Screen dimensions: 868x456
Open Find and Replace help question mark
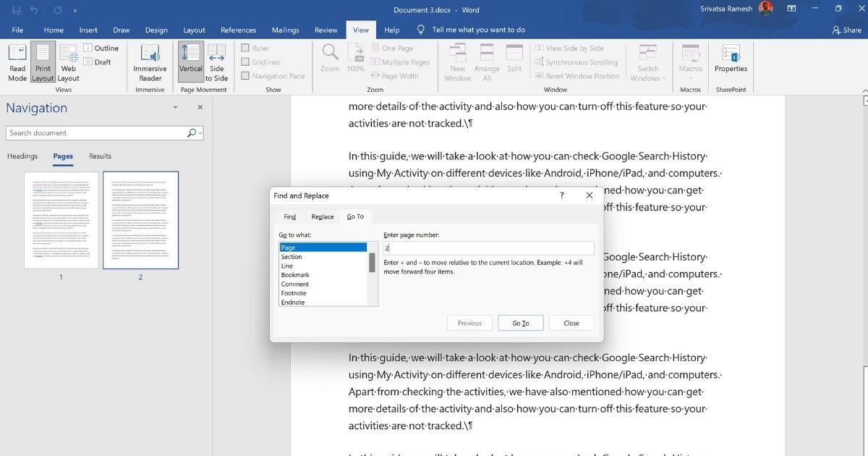(562, 195)
